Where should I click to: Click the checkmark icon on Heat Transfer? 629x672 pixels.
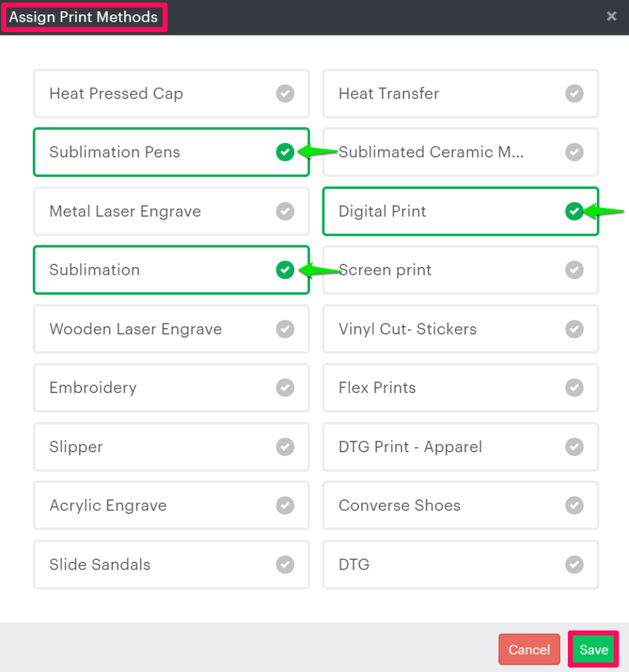575,94
